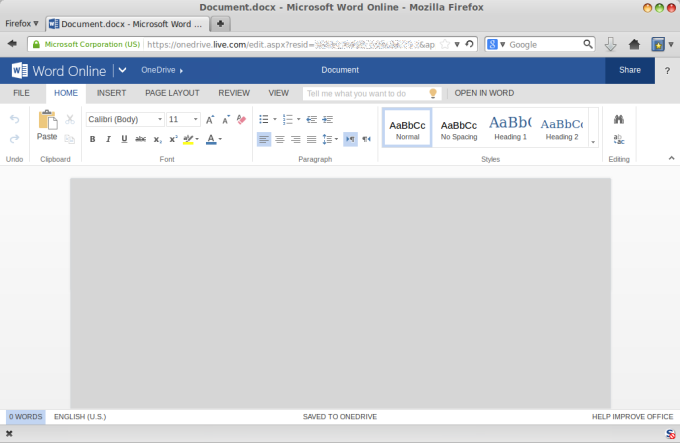Click the Tell me what you want to do box

click(x=372, y=94)
